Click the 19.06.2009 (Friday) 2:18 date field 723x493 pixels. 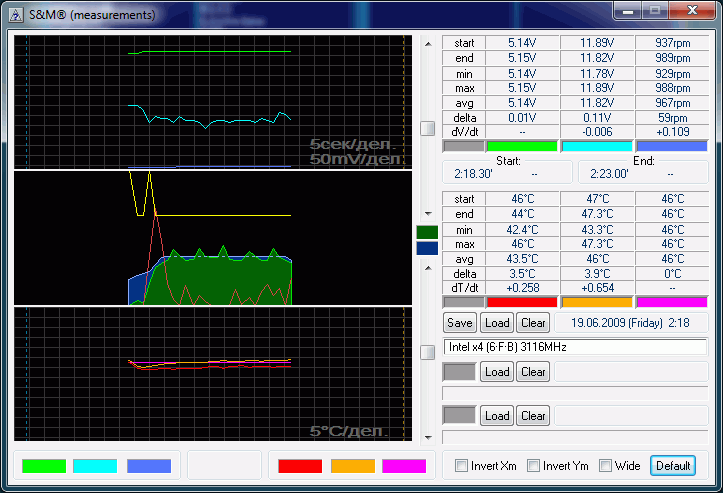tap(631, 323)
